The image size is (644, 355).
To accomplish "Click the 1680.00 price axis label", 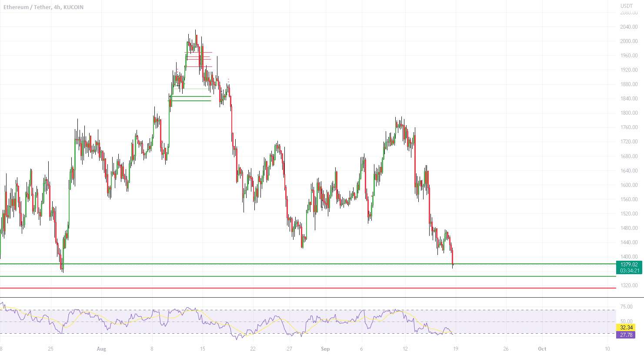I will (x=629, y=156).
